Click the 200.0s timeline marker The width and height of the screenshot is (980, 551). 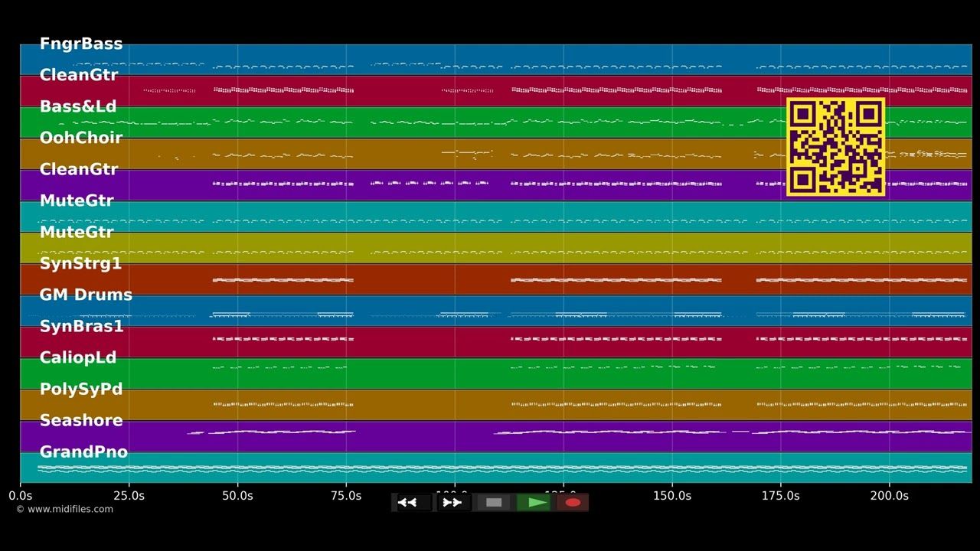(890, 496)
